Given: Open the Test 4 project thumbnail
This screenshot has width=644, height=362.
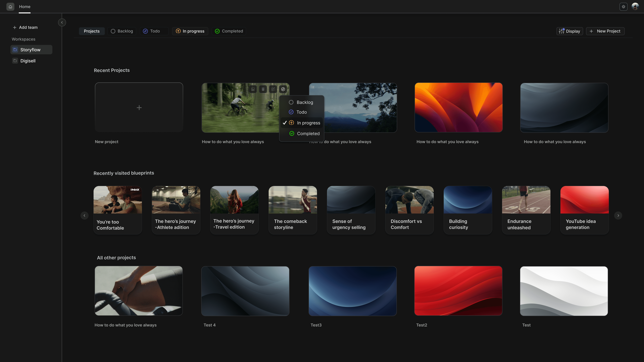Looking at the screenshot, I should 245,291.
